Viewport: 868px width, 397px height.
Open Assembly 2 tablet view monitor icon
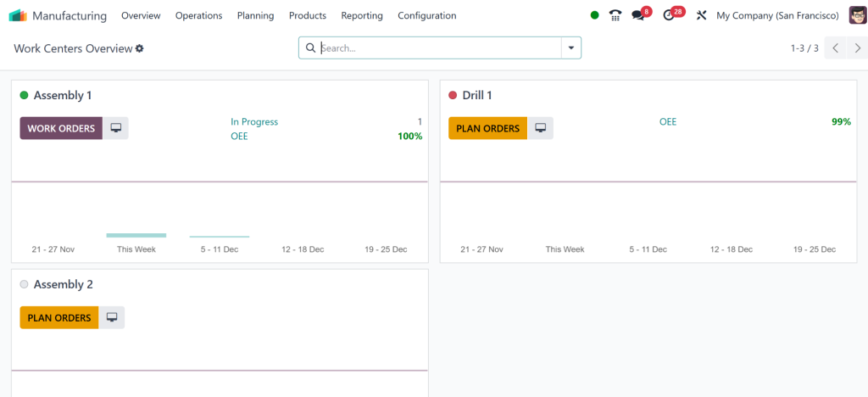(x=112, y=317)
